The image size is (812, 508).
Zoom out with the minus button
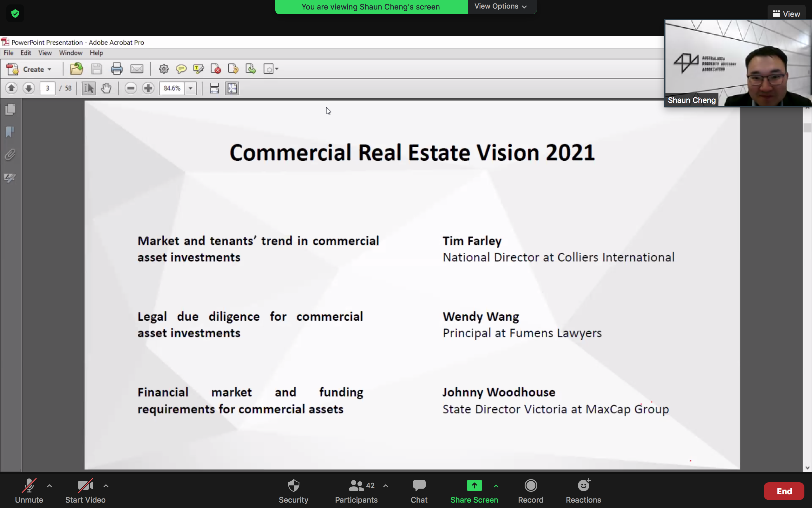pos(131,88)
